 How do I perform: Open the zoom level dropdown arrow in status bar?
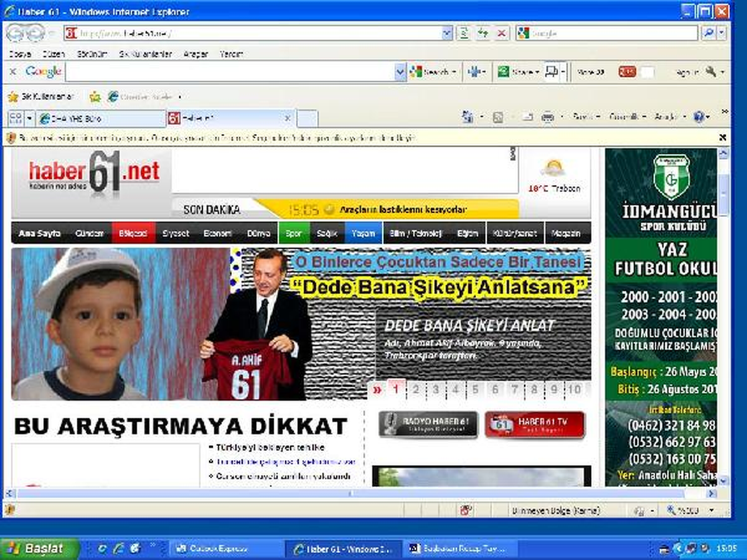[x=710, y=511]
